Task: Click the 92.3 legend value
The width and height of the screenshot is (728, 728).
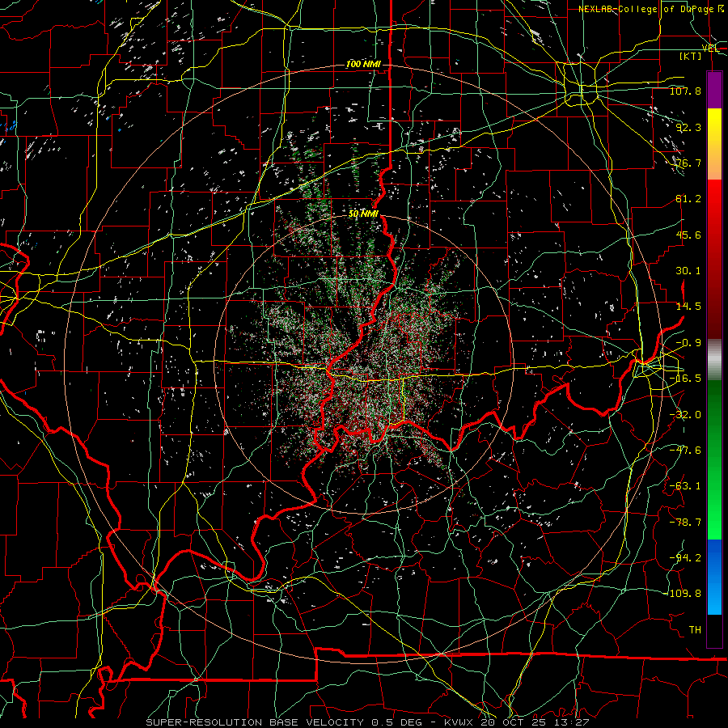Action: [688, 127]
